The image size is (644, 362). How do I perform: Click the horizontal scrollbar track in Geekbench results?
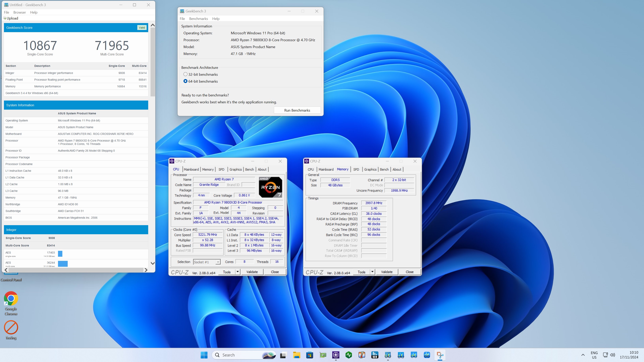[76, 270]
